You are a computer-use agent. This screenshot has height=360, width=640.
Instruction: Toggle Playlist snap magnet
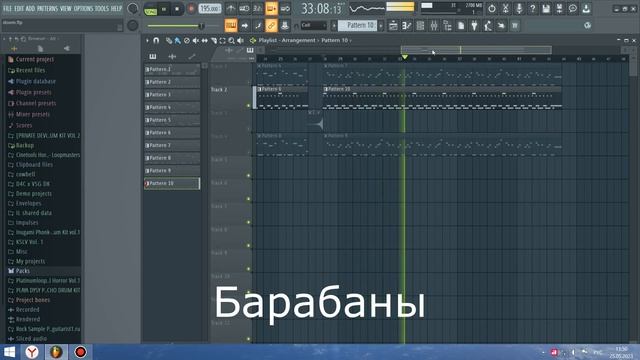[156, 40]
